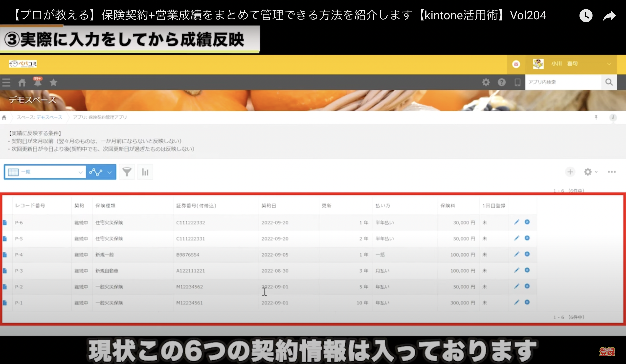Open record P-1 document icon
The image size is (626, 364).
click(x=5, y=303)
